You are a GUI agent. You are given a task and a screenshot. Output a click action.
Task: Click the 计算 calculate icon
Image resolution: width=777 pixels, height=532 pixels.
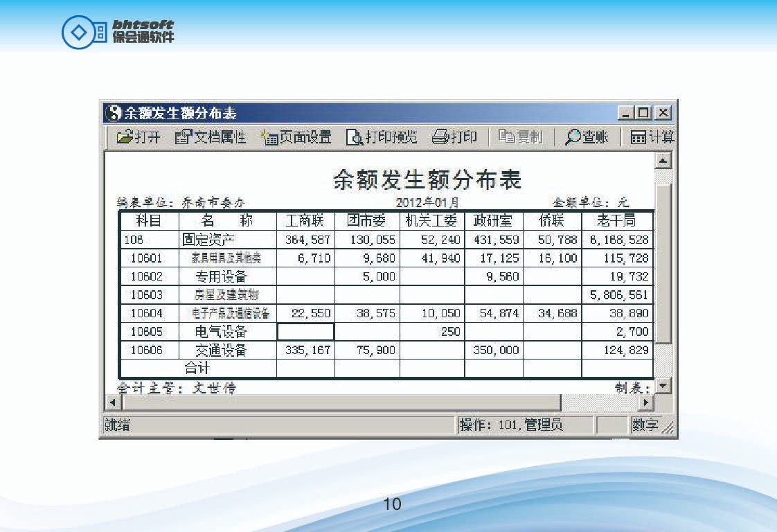pyautogui.click(x=638, y=137)
